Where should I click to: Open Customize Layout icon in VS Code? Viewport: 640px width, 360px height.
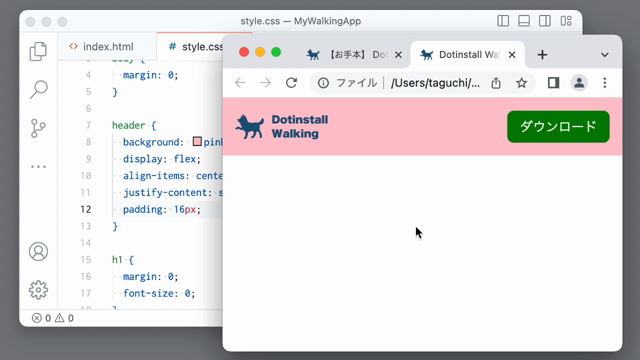click(x=566, y=21)
